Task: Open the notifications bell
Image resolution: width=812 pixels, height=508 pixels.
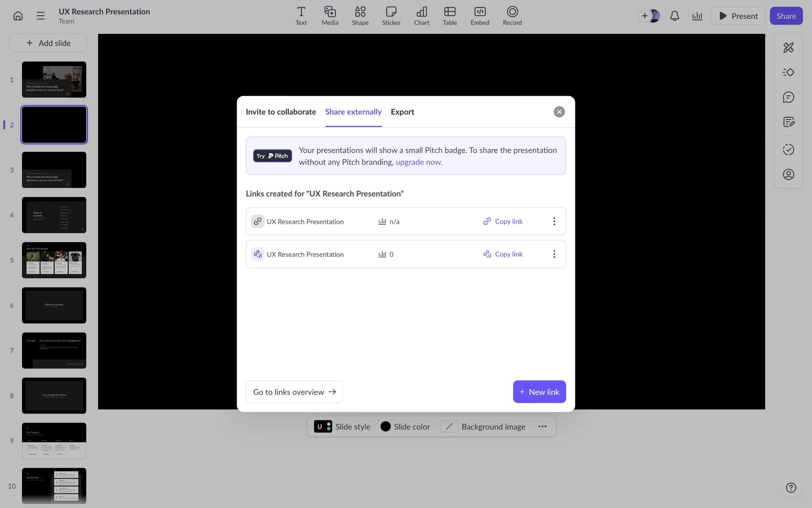Action: coord(675,16)
